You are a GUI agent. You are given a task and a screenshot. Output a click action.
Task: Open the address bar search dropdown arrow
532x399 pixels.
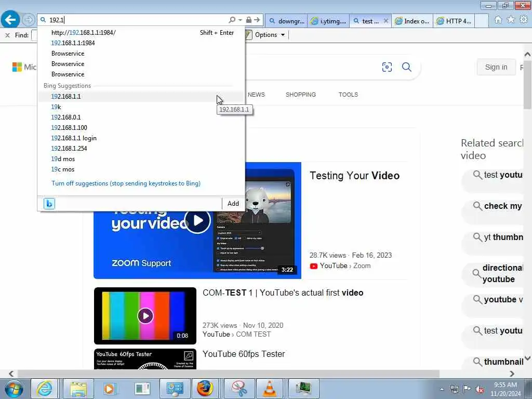(x=240, y=20)
